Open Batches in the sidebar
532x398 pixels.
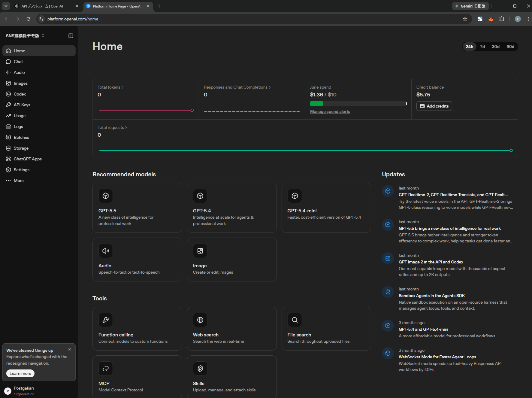coord(39,137)
